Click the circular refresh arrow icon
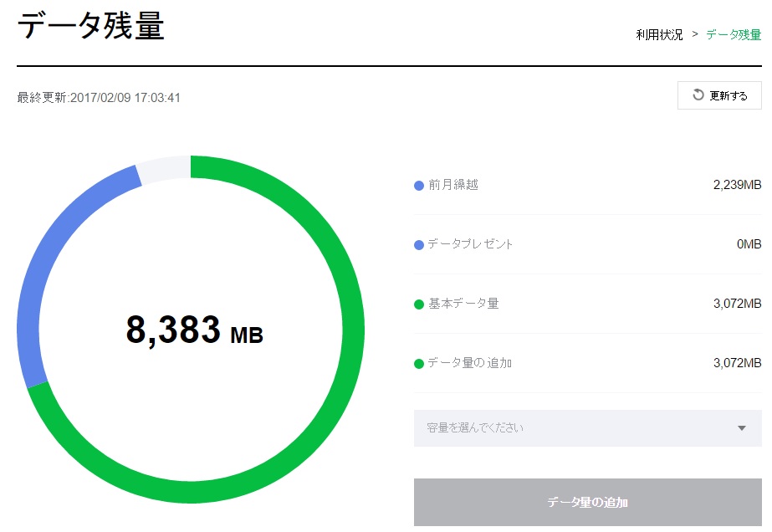772x532 pixels. pos(698,95)
